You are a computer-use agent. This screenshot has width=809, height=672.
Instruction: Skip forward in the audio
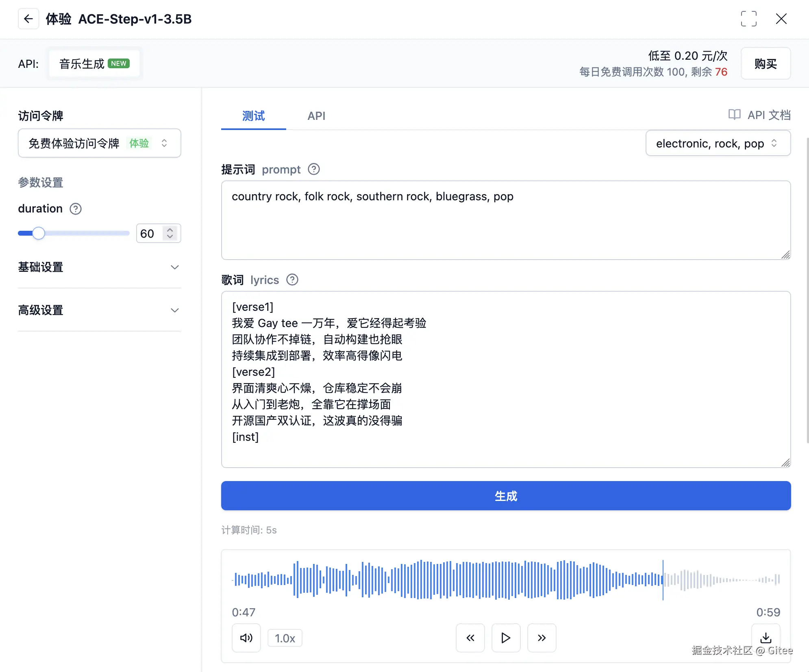click(x=542, y=638)
